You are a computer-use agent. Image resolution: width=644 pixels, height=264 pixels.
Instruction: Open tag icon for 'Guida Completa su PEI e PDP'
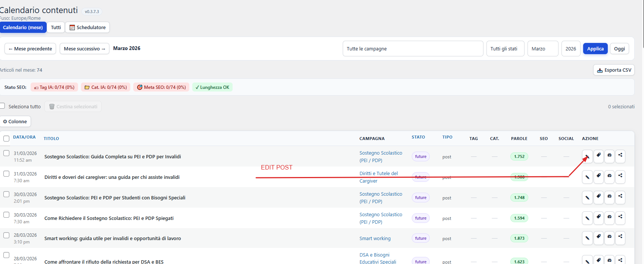(x=598, y=156)
